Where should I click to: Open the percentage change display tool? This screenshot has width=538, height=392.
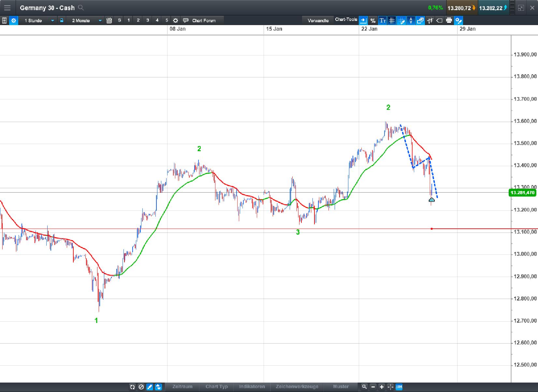pyautogui.click(x=373, y=20)
